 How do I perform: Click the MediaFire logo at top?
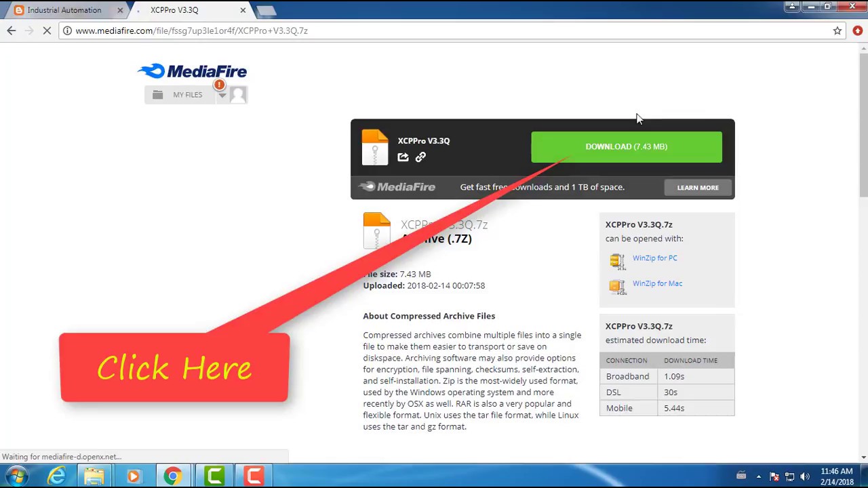point(192,71)
